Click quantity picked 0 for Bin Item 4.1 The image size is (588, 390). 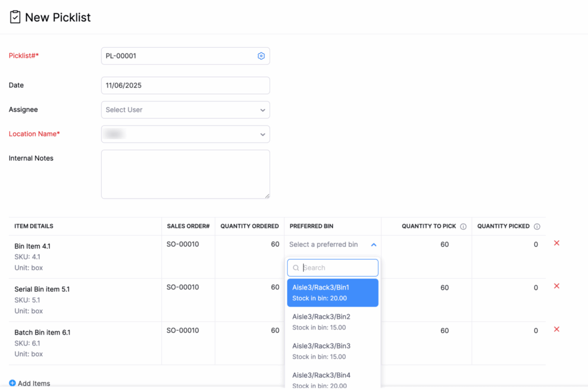536,245
